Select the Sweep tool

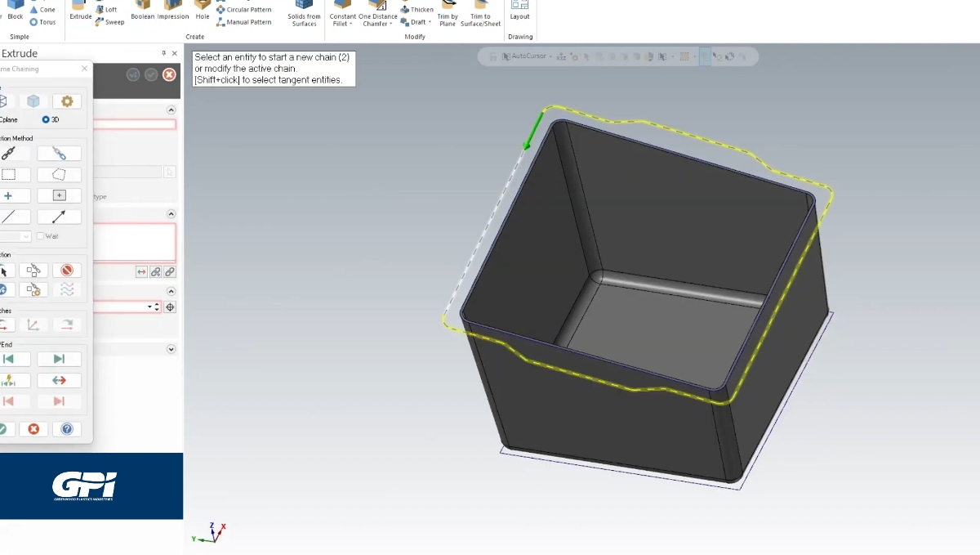click(109, 22)
